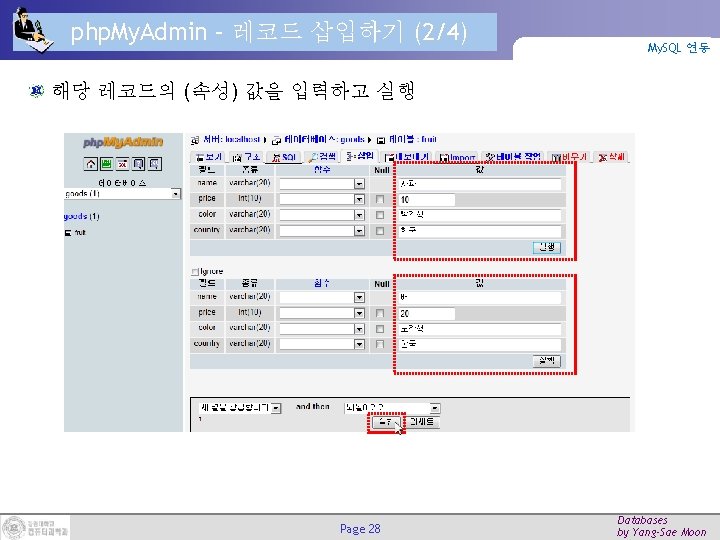Click the red middle sidebar toolbar icon

[x=122, y=164]
